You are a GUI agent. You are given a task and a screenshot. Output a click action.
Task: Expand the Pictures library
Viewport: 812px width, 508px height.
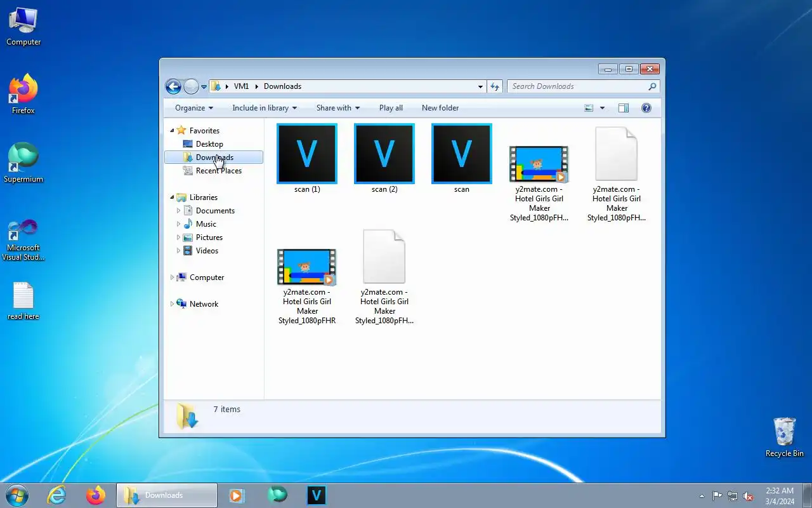(x=178, y=237)
